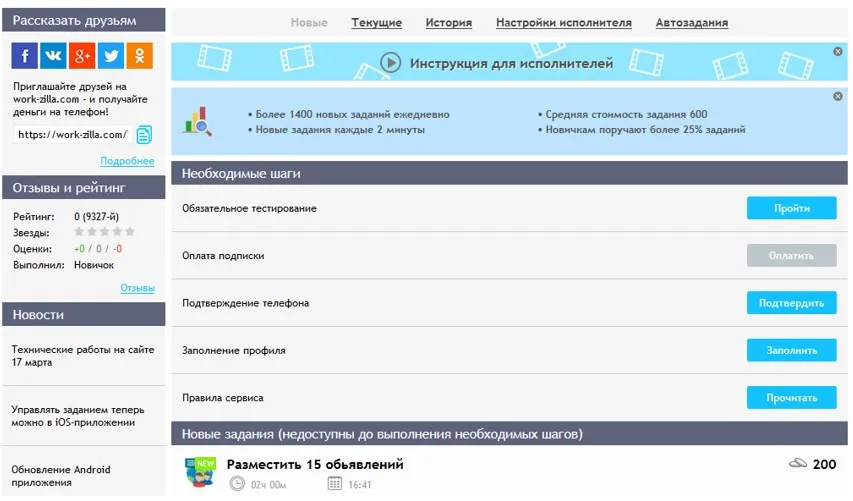
Task: Open the Разместить 15 объявлений task title
Action: pos(315,465)
